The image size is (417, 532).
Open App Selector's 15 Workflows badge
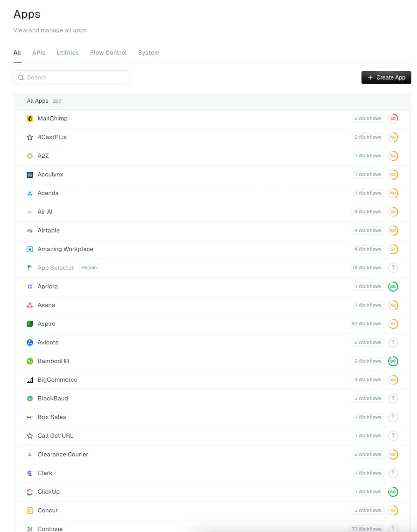[x=367, y=268]
